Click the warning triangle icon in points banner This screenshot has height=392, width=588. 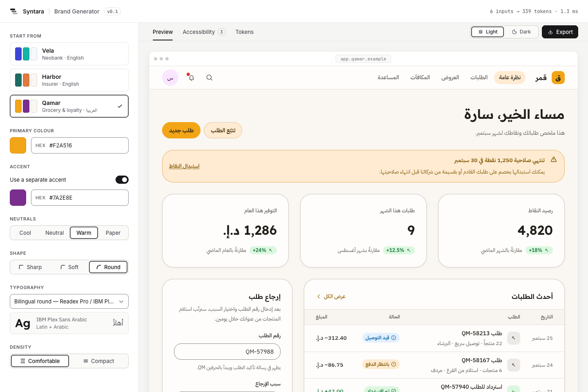click(x=554, y=160)
